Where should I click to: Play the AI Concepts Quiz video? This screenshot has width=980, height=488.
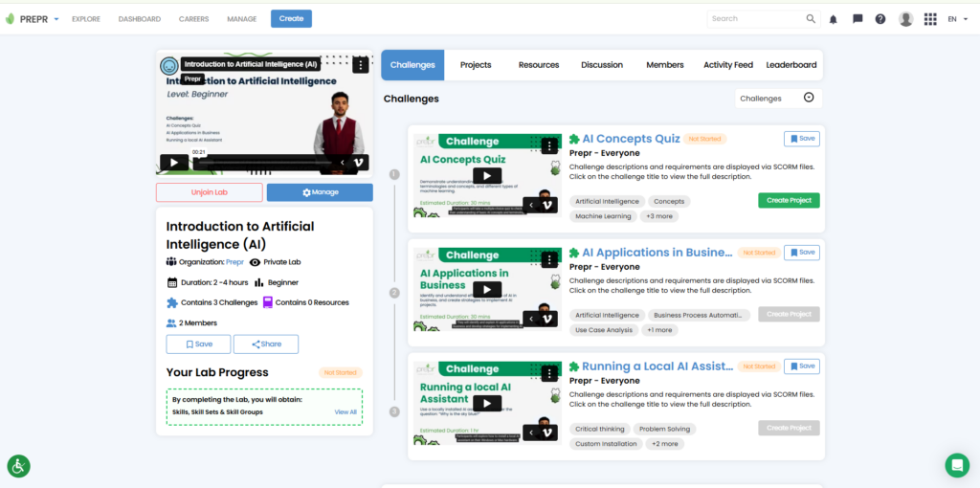click(487, 175)
